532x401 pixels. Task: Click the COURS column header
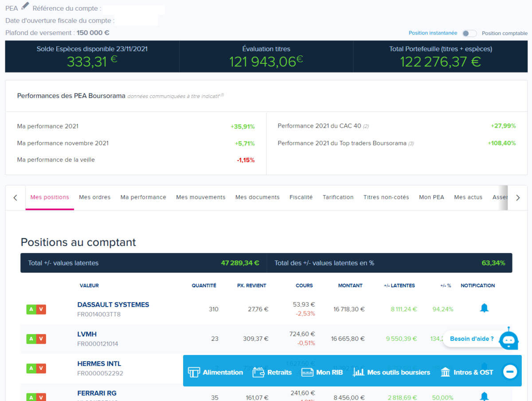click(304, 286)
